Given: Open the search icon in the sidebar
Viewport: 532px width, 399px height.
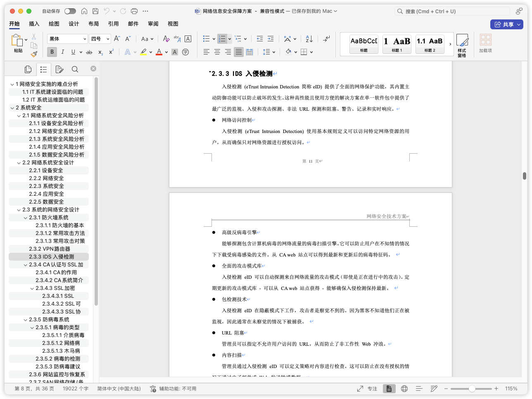Looking at the screenshot, I should [x=75, y=69].
